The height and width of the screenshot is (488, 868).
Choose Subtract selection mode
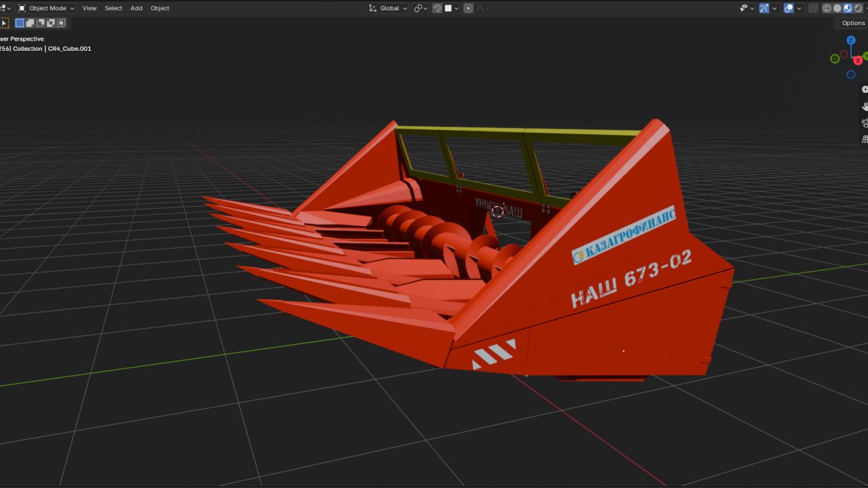pyautogui.click(x=40, y=23)
